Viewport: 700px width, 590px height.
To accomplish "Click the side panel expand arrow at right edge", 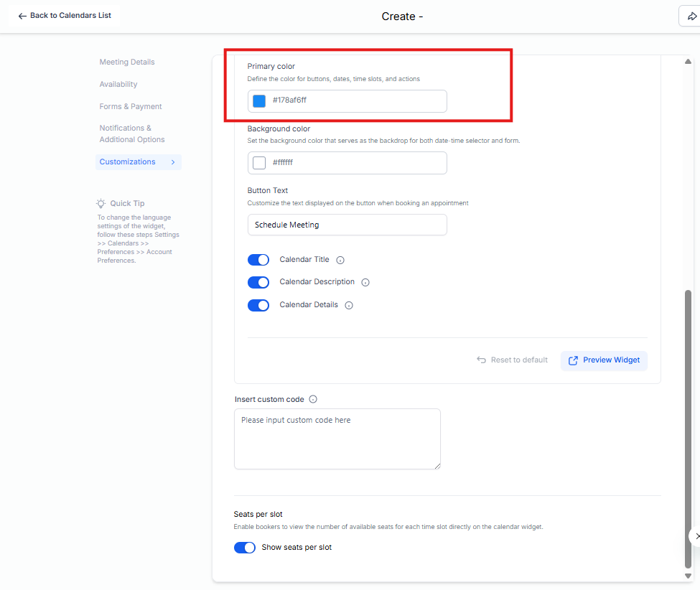I will click(x=696, y=536).
